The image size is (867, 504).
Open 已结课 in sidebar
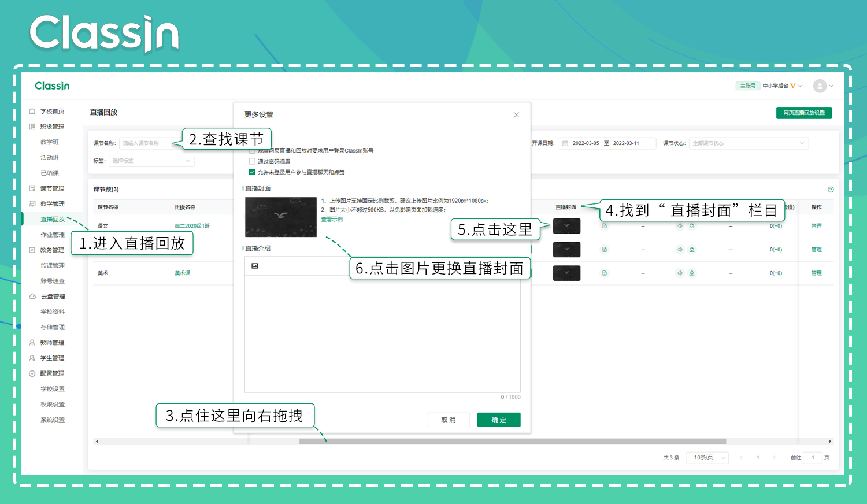click(50, 173)
